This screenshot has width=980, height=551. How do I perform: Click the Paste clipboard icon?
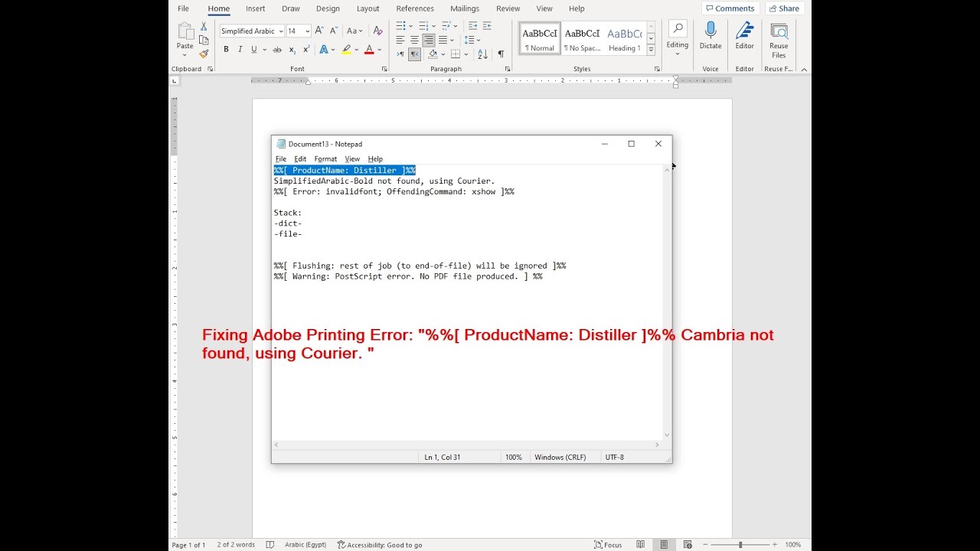tap(185, 31)
